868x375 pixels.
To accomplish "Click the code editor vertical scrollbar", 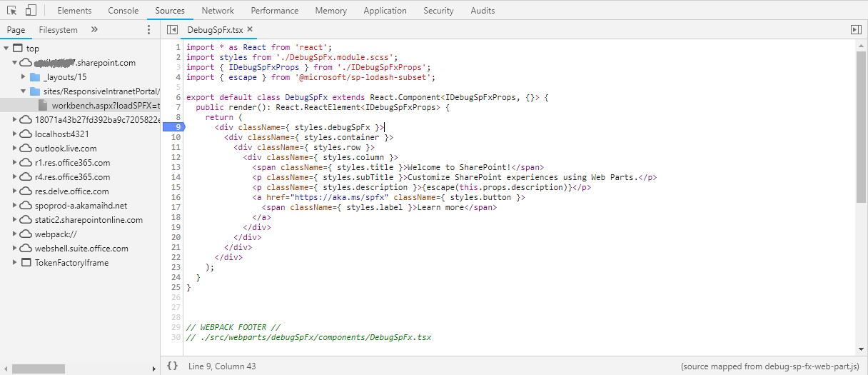I will (x=861, y=121).
